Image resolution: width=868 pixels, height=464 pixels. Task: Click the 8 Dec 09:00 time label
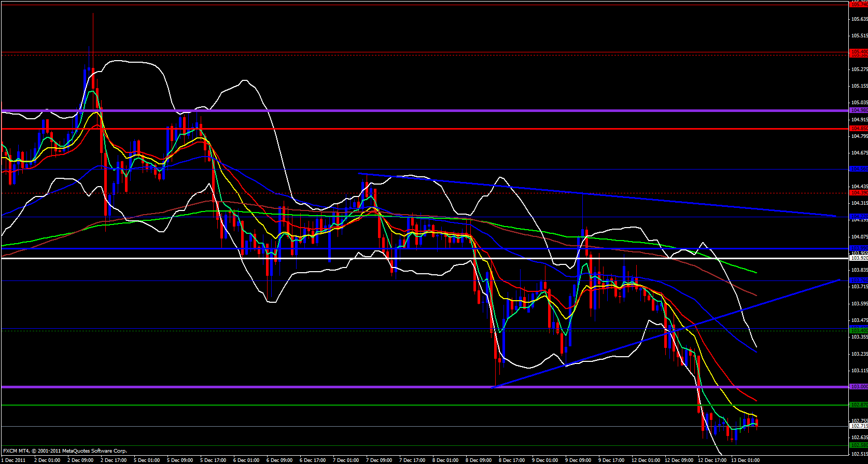pyautogui.click(x=479, y=460)
